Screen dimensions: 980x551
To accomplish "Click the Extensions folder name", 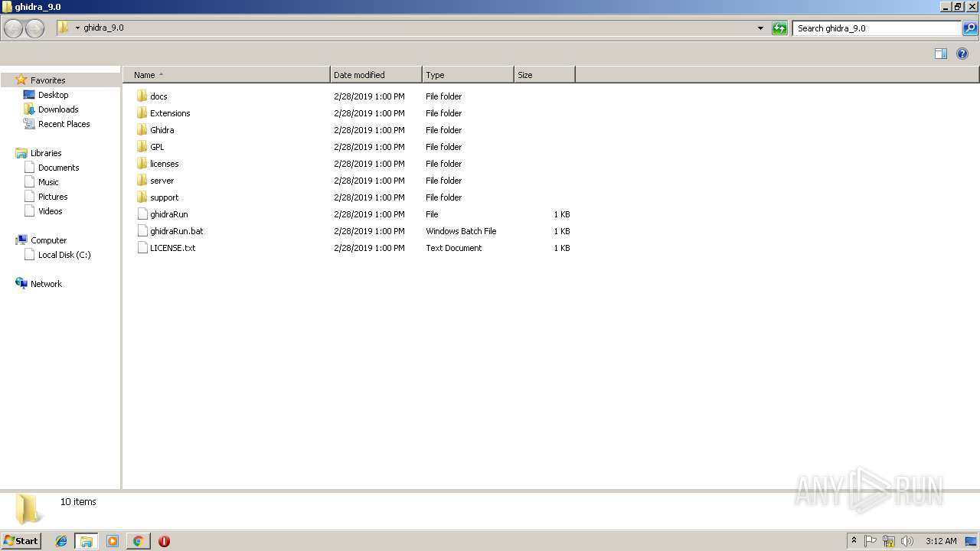I will tap(170, 113).
